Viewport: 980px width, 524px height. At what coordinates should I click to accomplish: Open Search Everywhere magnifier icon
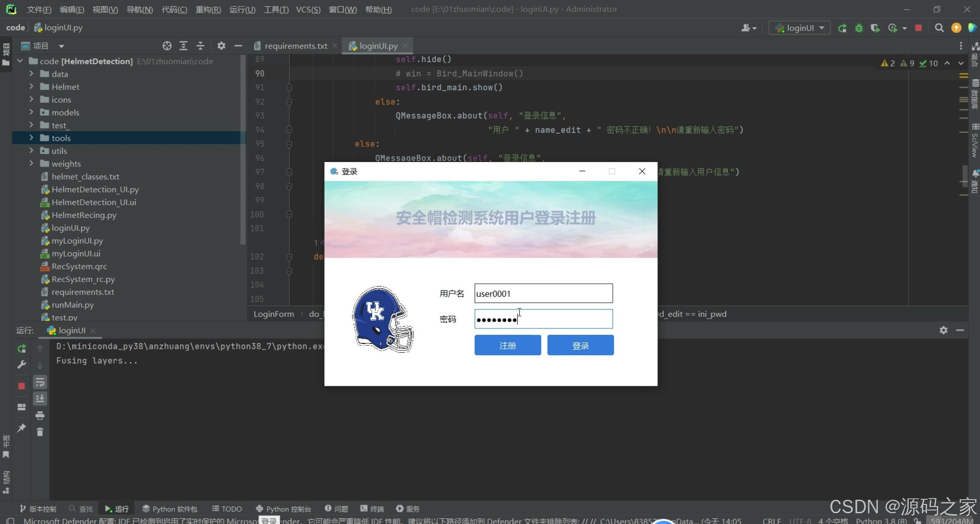point(939,28)
